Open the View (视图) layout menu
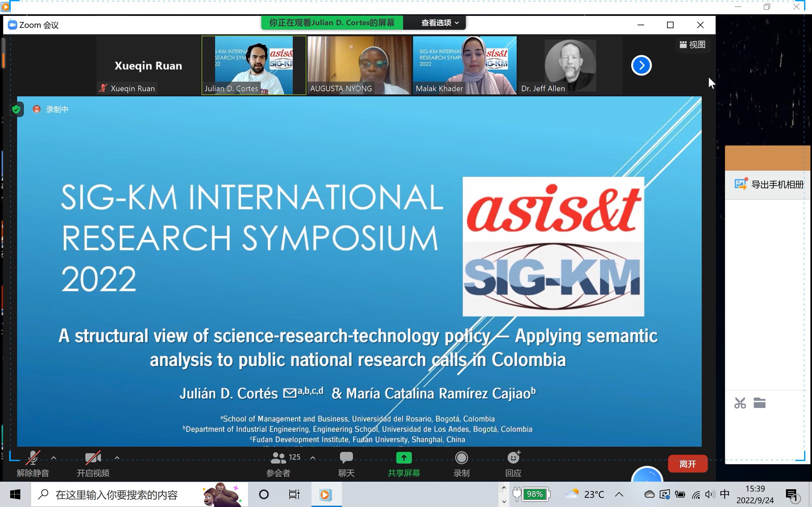Viewport: 812px width, 507px height. (692, 45)
